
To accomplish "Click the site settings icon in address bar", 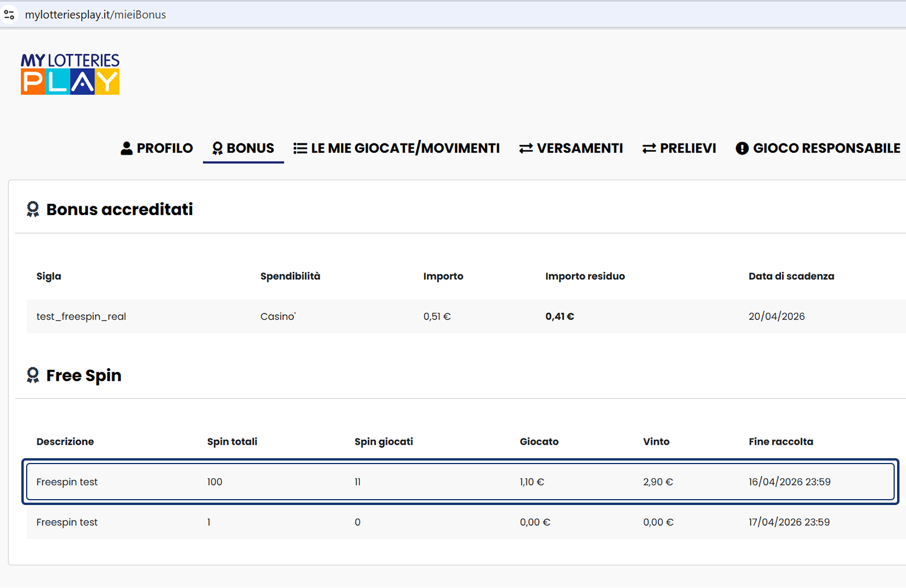I will click(9, 15).
